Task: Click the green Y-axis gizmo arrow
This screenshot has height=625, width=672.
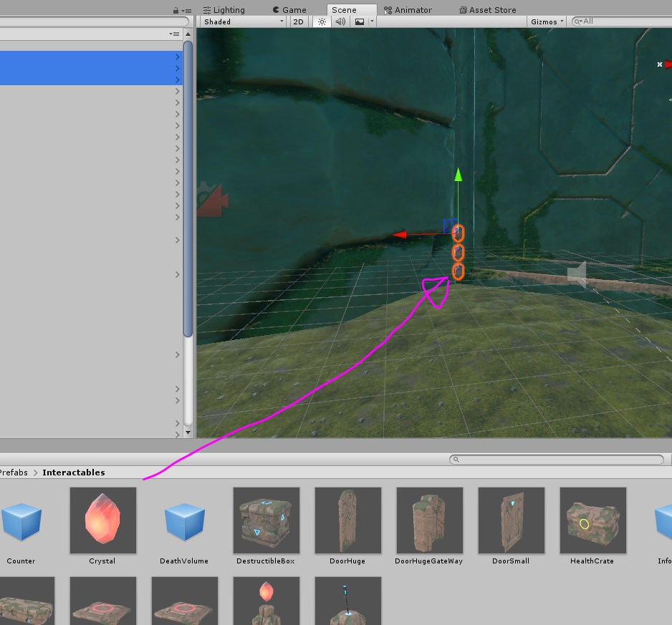Action: (x=458, y=175)
